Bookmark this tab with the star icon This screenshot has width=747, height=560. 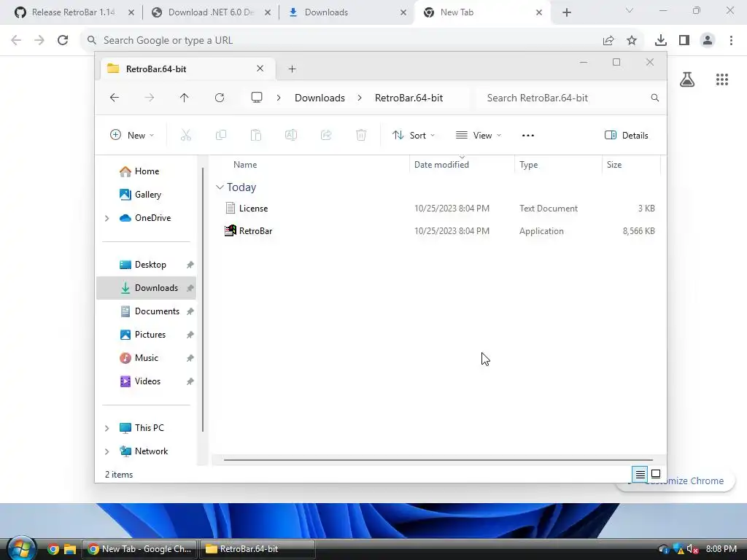(x=632, y=41)
